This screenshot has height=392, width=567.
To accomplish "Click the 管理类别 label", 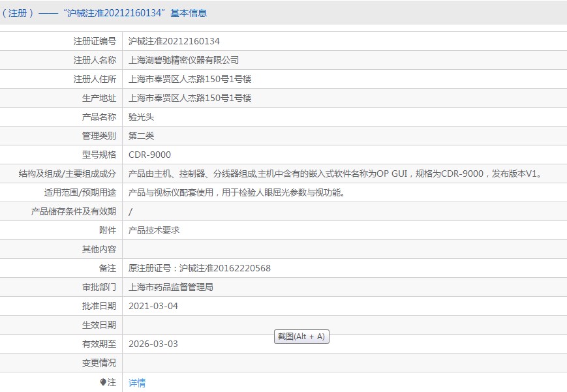I will 99,136.
